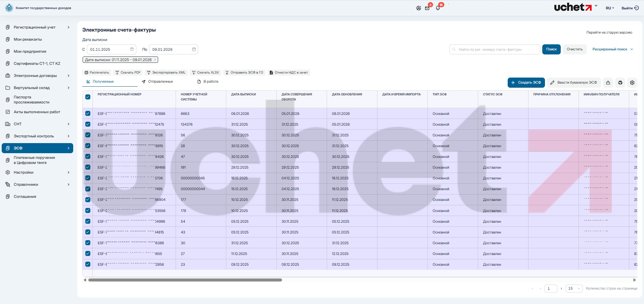Click the Создать ЭСФ button

(x=526, y=83)
